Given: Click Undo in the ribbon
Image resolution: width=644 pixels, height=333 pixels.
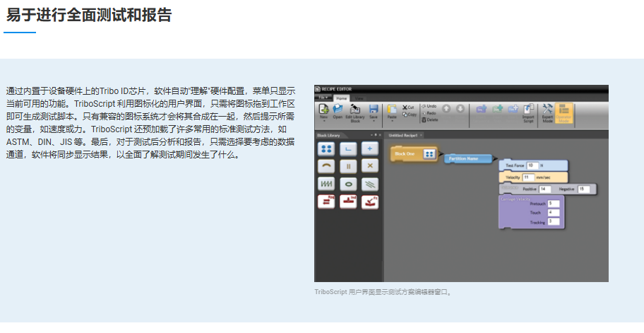Looking at the screenshot, I should pos(429,106).
